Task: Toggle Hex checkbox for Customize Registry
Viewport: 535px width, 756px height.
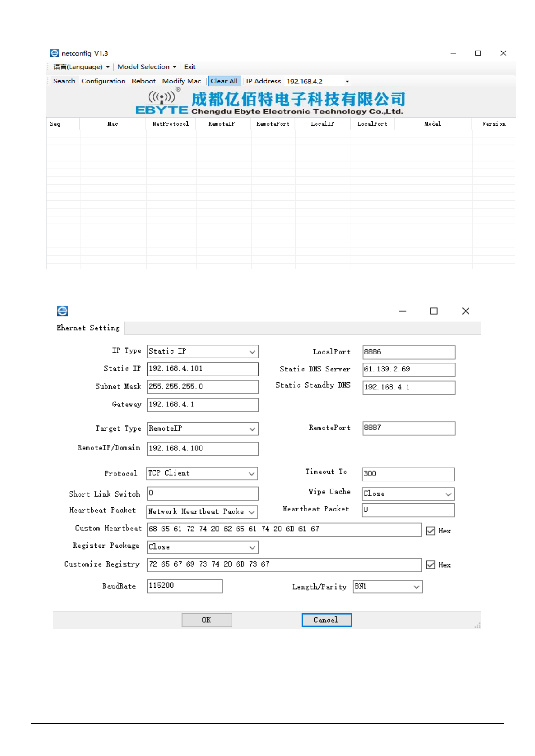Action: coord(431,565)
